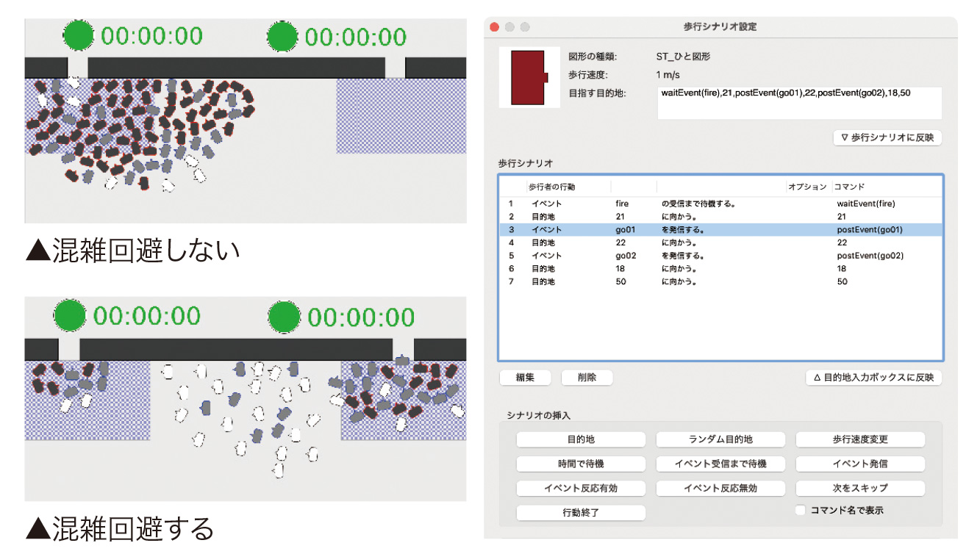
Task: Select row 1 waitEvent(fire) scenario entry
Action: click(720, 204)
